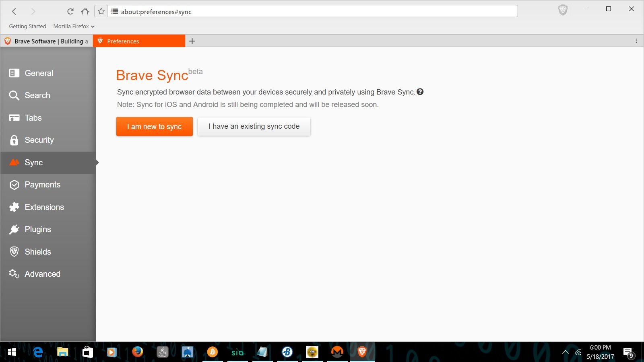The width and height of the screenshot is (644, 362).
Task: Switch to the Brave Software tab
Action: (x=47, y=41)
